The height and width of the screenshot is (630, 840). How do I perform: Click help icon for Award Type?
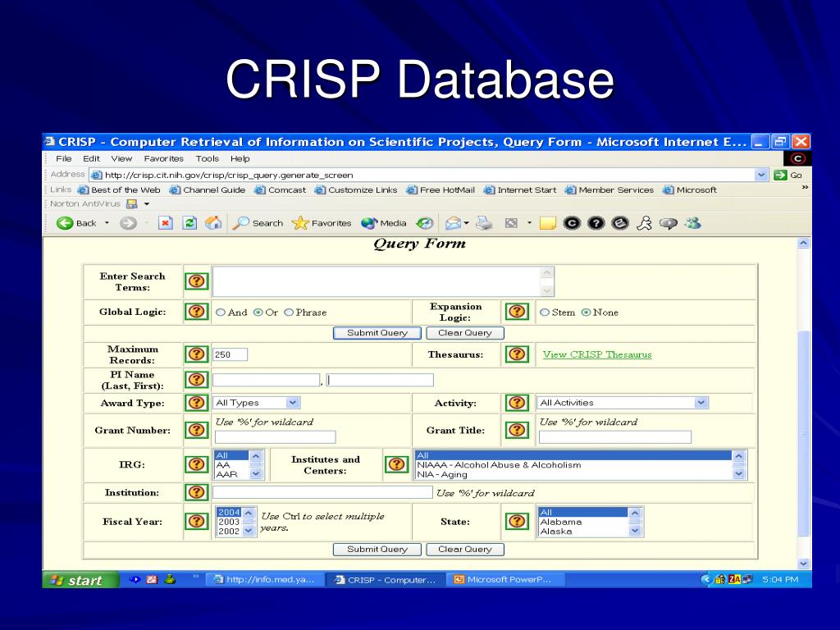pyautogui.click(x=197, y=402)
